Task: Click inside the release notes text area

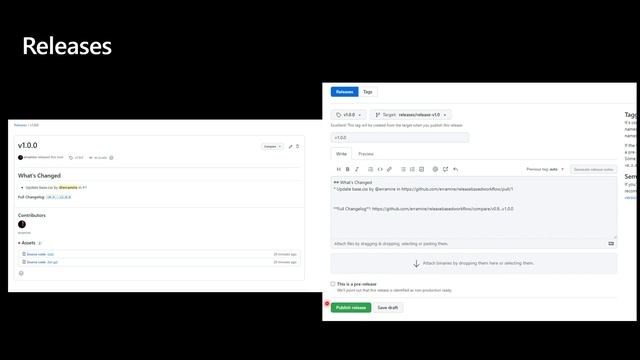Action: click(x=473, y=207)
